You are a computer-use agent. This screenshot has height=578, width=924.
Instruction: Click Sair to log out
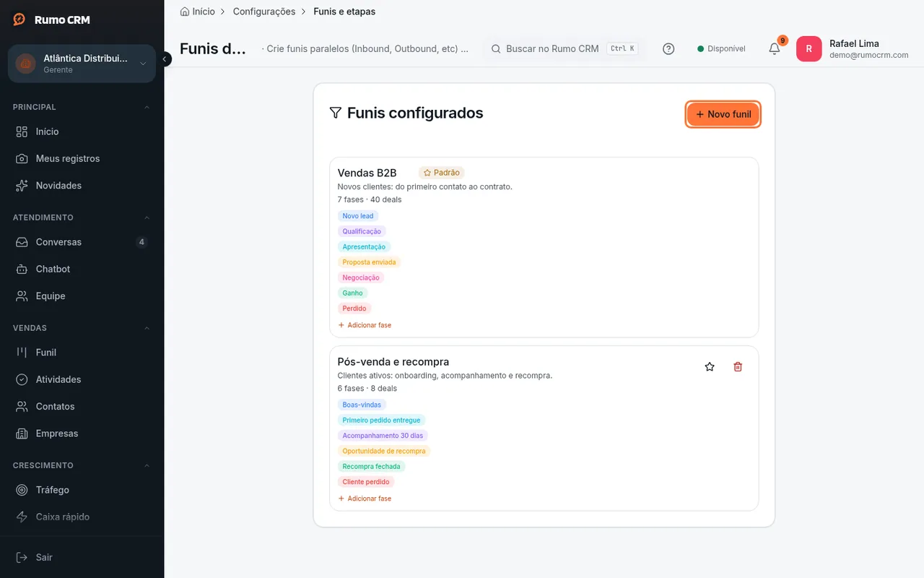coord(82,557)
